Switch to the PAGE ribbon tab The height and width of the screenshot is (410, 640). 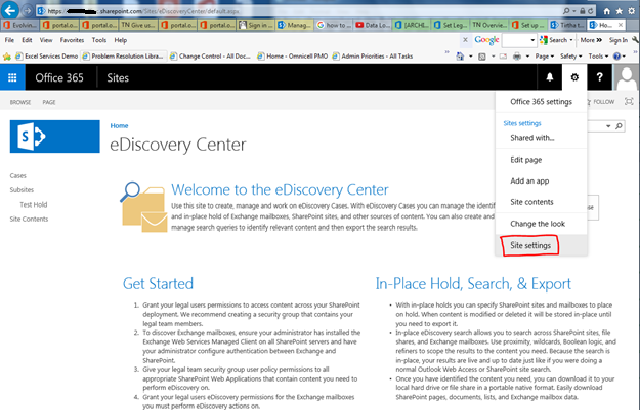49,102
